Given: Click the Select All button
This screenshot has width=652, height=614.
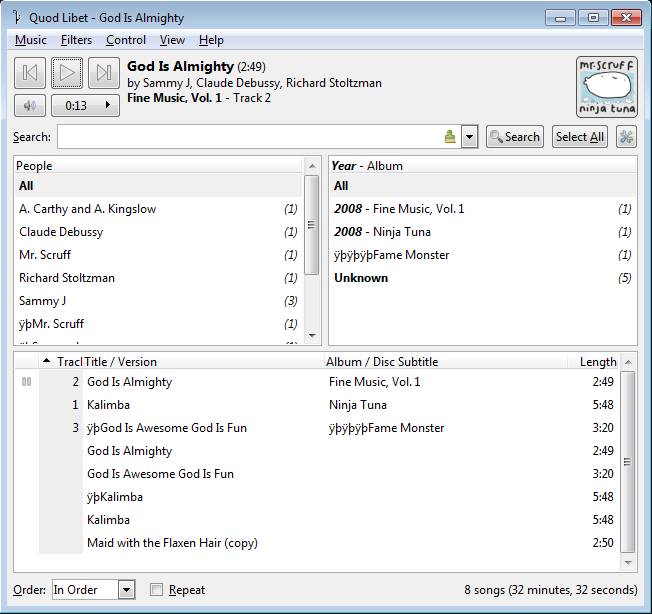Looking at the screenshot, I should point(580,137).
